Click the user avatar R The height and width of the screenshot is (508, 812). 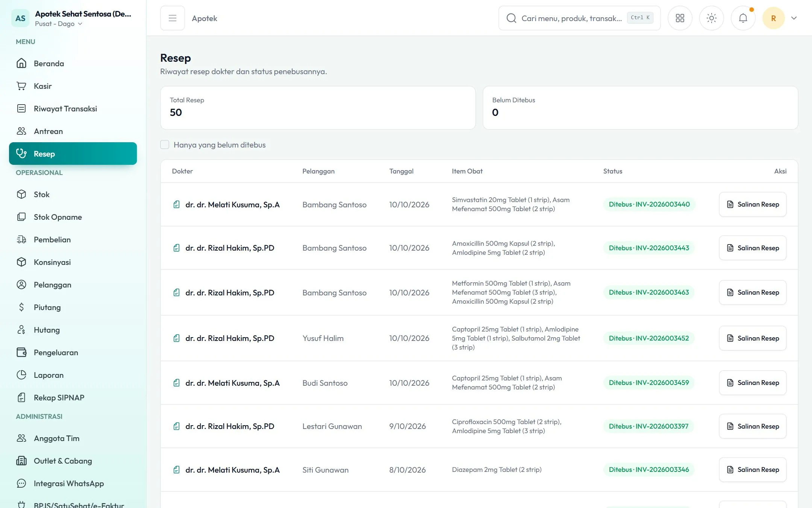point(773,18)
